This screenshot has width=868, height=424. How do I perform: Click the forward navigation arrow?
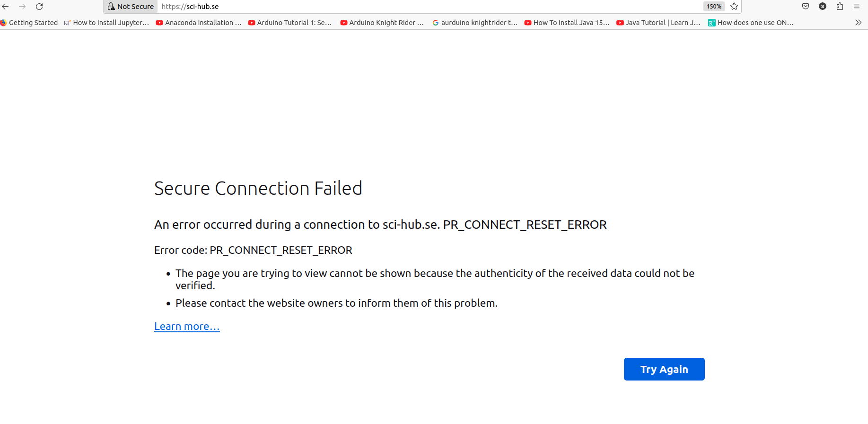coord(22,7)
